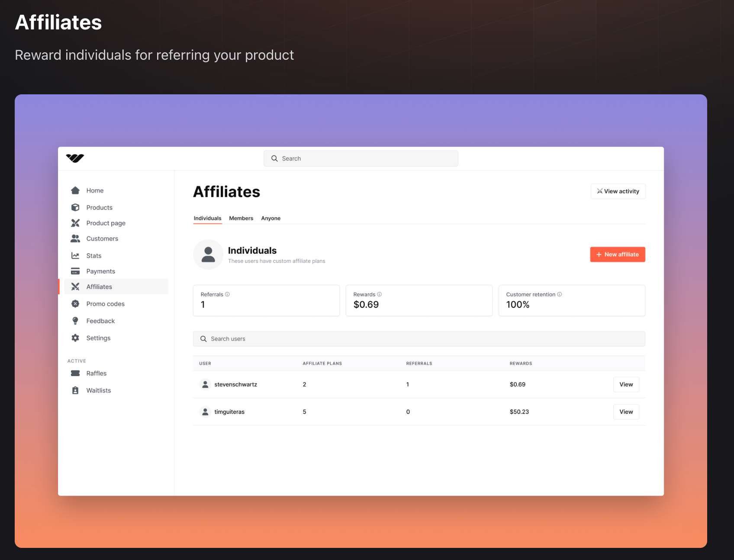Click the Product page icon
Screen dimensions: 734x560
click(75, 223)
